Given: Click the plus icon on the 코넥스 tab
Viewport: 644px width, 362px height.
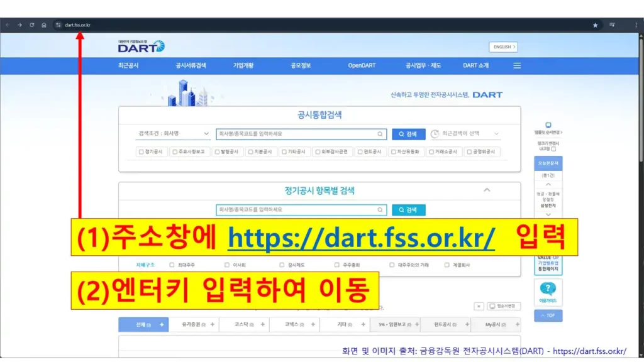Looking at the screenshot, I should click(x=313, y=325).
